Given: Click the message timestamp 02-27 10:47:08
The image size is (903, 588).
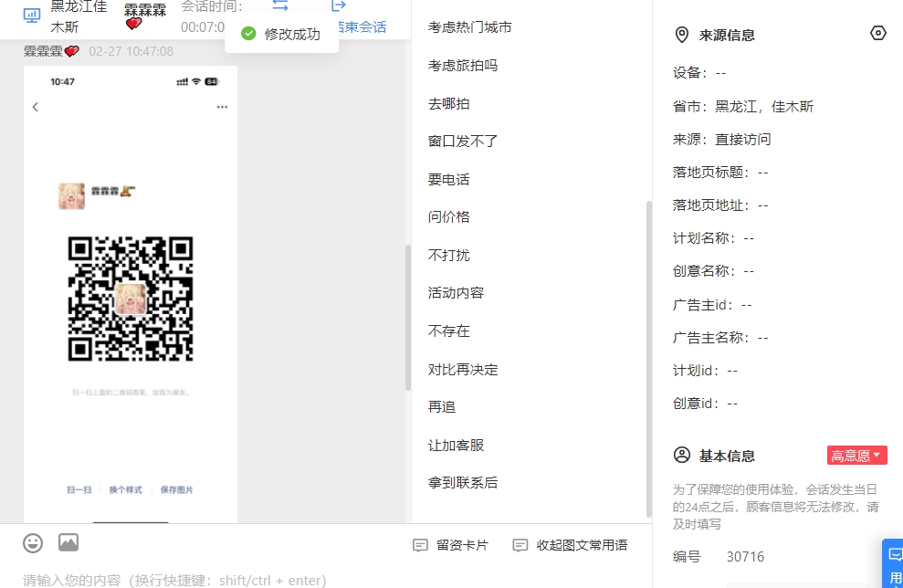Looking at the screenshot, I should (x=131, y=51).
